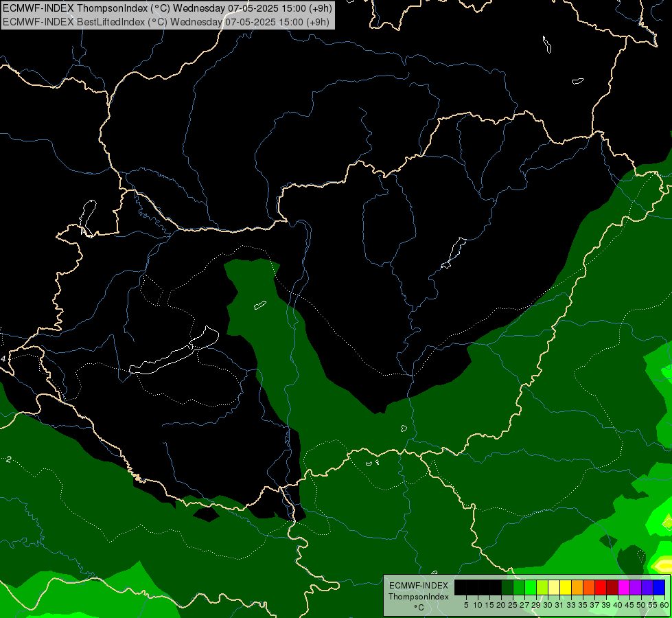Screen dimensions: 672x618
Task: Click the legend tick label '55'
Action: (x=653, y=605)
